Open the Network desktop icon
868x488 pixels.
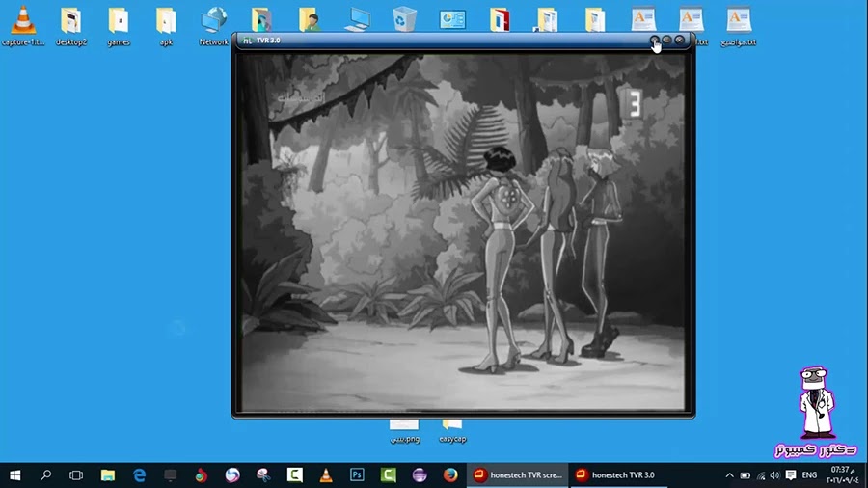[214, 25]
